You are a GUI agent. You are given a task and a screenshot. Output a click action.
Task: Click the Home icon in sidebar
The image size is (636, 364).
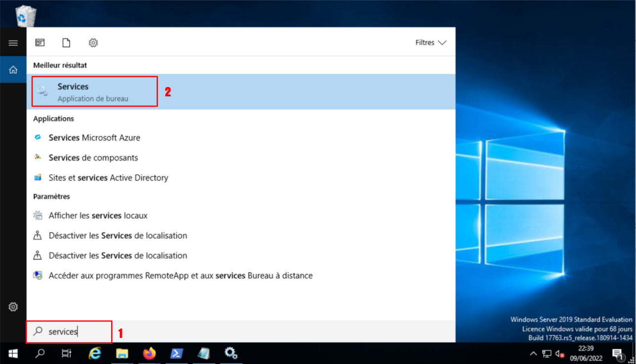pyautogui.click(x=13, y=70)
